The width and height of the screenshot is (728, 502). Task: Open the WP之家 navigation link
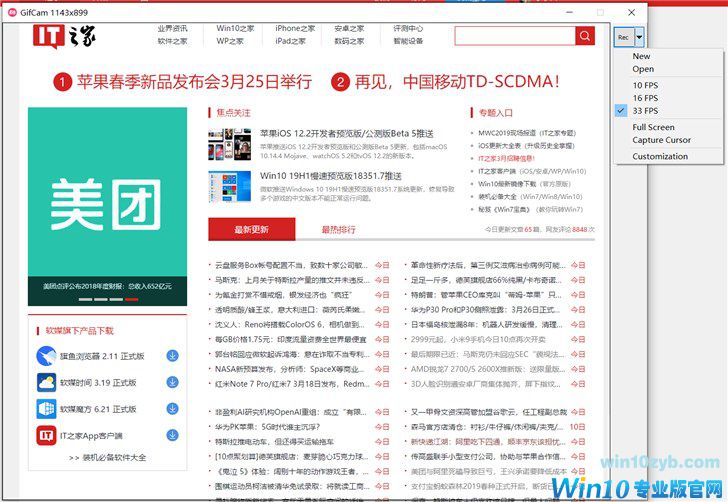pyautogui.click(x=230, y=41)
